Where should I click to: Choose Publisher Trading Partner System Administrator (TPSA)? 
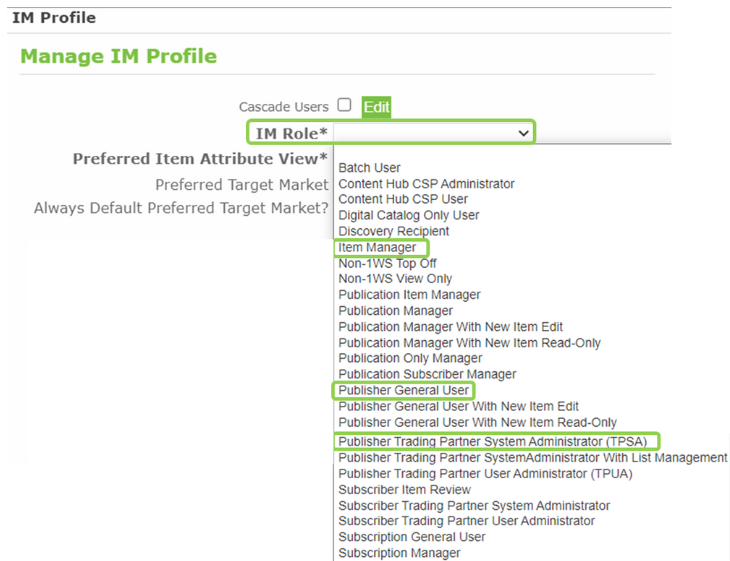pyautogui.click(x=497, y=441)
